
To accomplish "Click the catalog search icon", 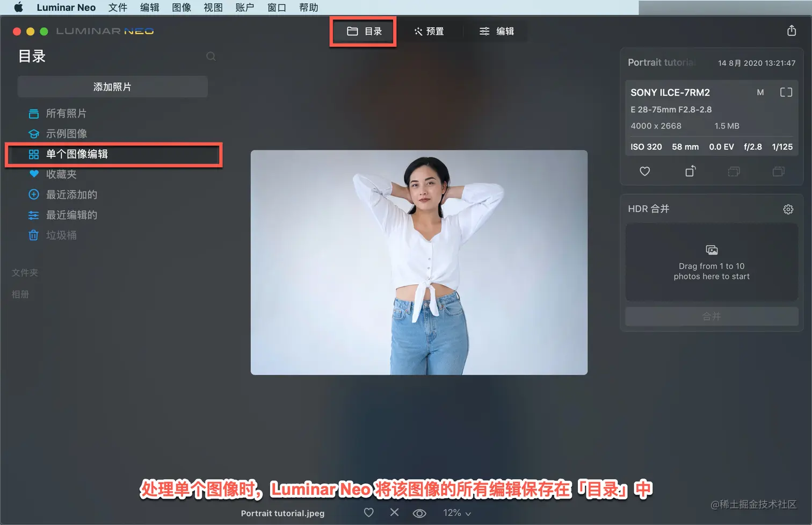I will (x=211, y=56).
